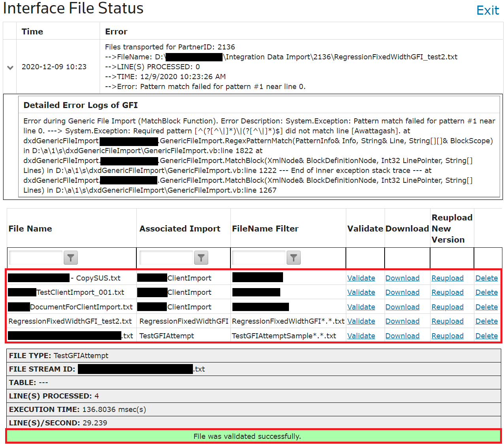Viewport: 504px width, 444px height.
Task: Click the RegressionFixedWidthGFI associated import cell
Action: click(184, 321)
